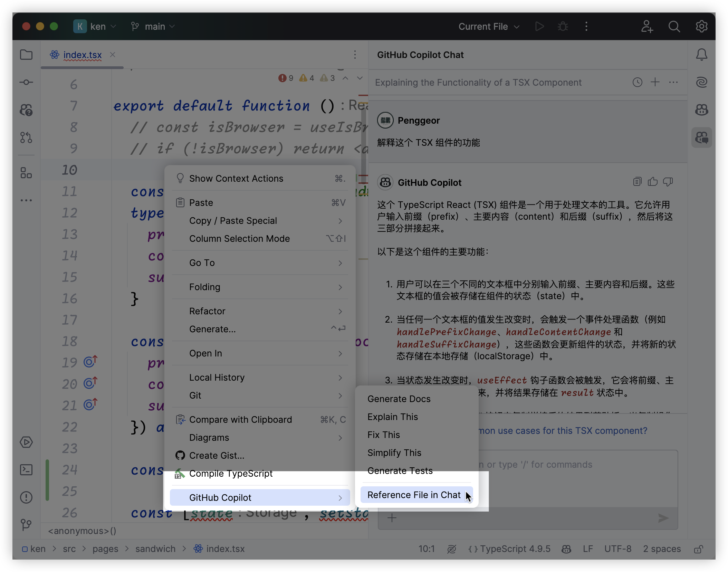Expand the Go To submenu
This screenshot has height=572, width=728.
click(x=260, y=263)
